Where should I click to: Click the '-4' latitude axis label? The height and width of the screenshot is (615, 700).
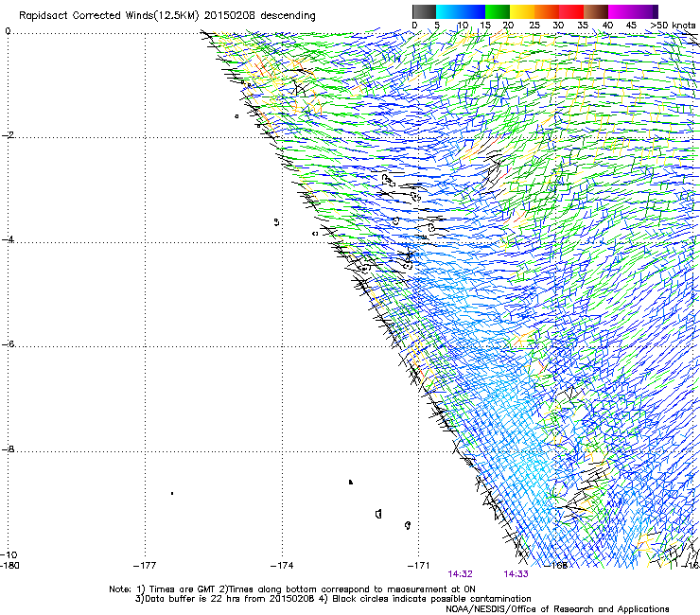(8, 239)
